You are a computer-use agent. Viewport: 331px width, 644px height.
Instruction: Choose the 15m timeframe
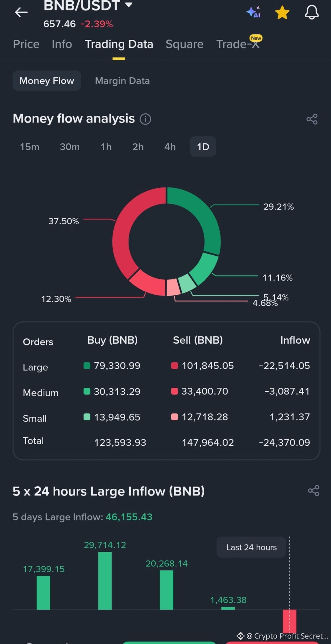[x=30, y=147]
